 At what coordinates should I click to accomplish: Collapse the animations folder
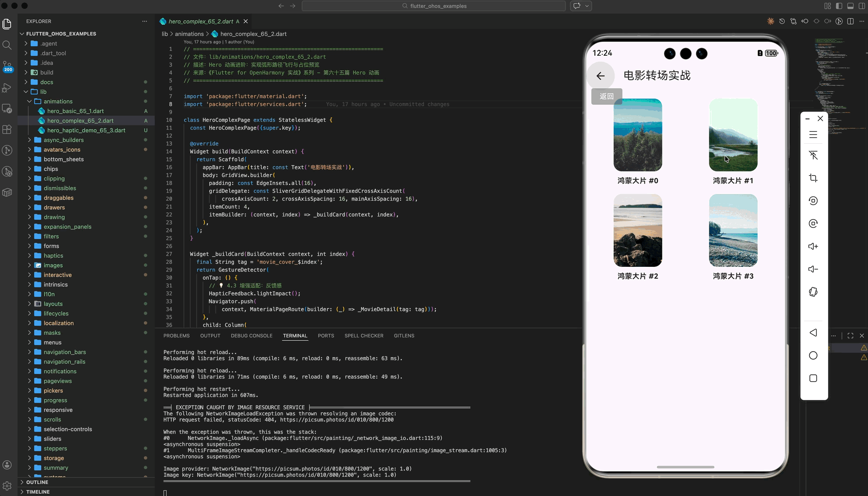pyautogui.click(x=58, y=101)
